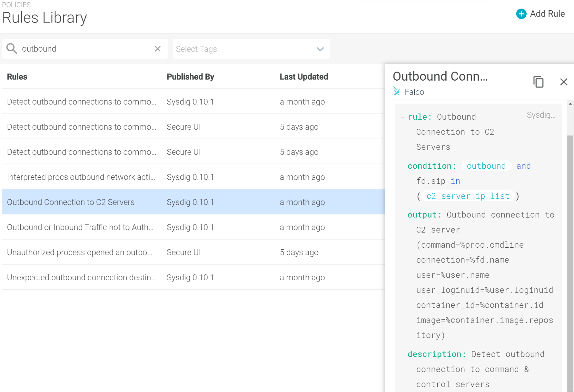Open Outbound or Inbound Traffic rule

pyautogui.click(x=193, y=227)
